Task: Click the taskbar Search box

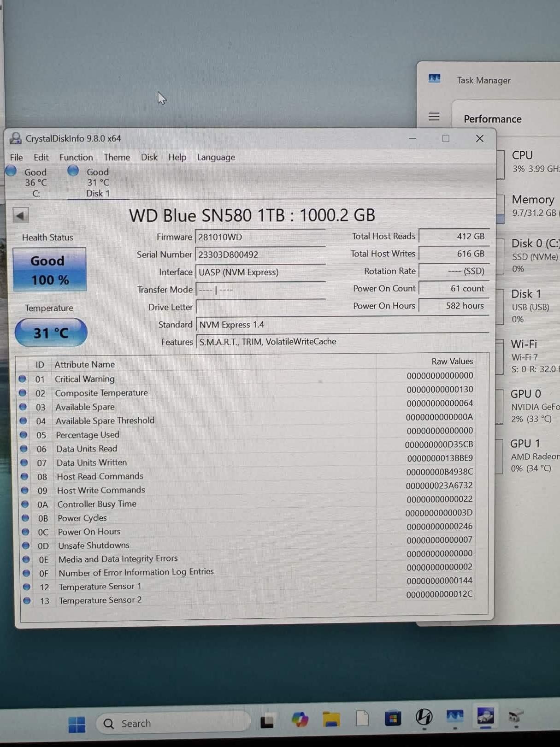Action: click(x=173, y=723)
